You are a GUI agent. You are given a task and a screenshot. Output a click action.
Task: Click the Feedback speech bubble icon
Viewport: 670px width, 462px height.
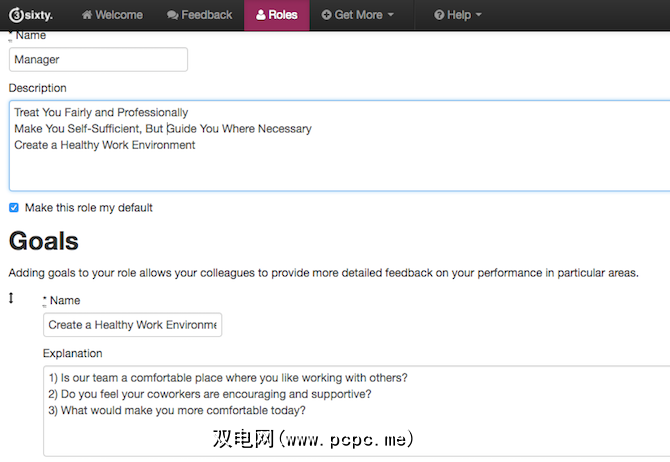pos(173,15)
